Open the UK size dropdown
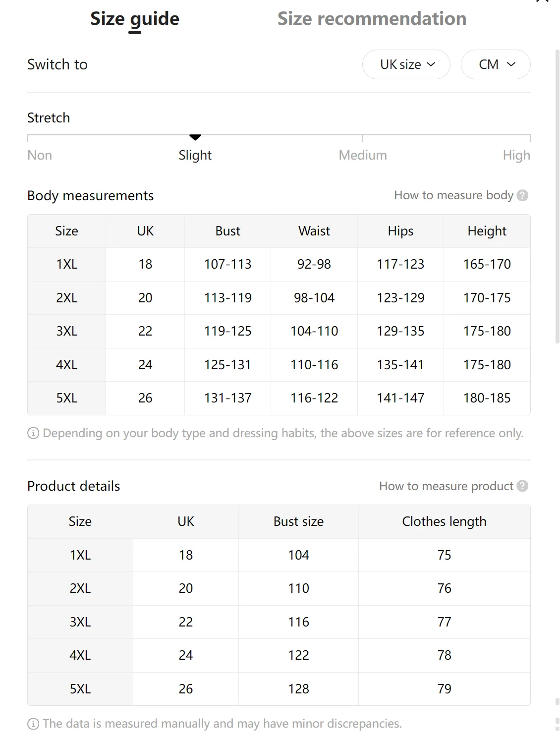Viewport: 560px width, 740px height. click(x=406, y=64)
